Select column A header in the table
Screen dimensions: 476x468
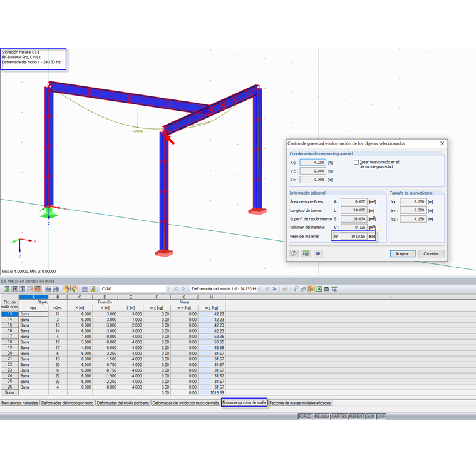(33, 297)
